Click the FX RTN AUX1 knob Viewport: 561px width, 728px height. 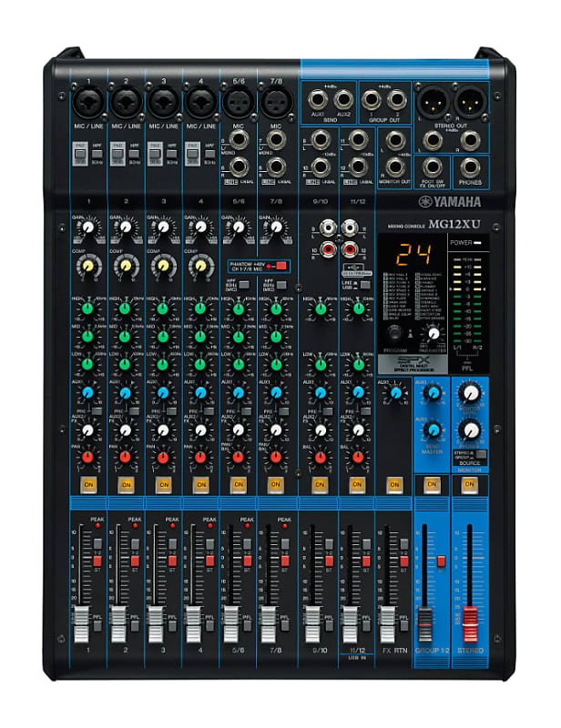(x=395, y=393)
